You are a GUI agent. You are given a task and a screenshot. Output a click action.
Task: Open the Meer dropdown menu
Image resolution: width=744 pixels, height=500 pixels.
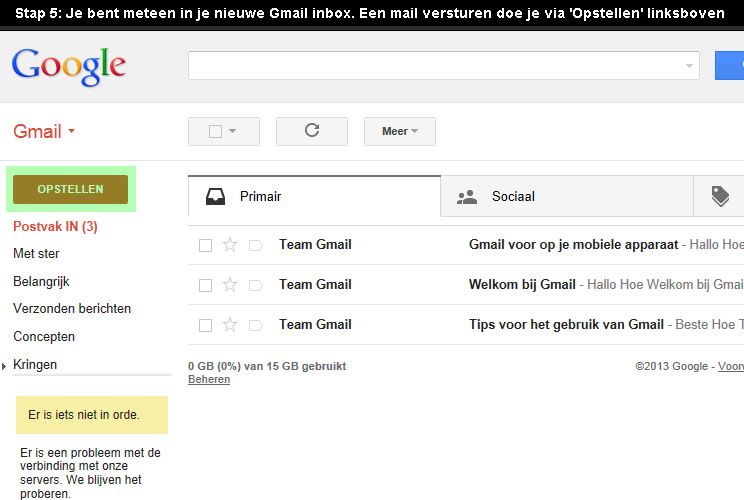(400, 131)
